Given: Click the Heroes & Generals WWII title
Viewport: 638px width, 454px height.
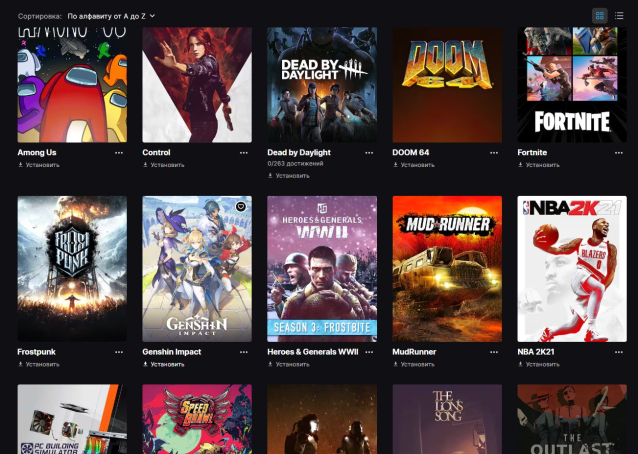Looking at the screenshot, I should (x=312, y=352).
